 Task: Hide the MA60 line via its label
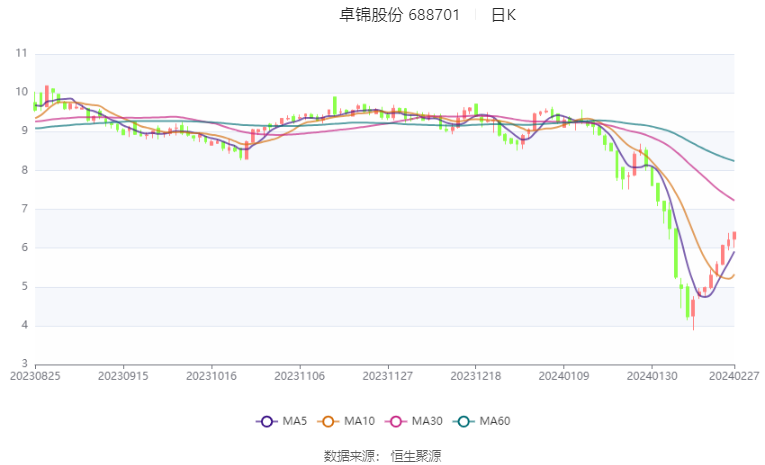click(x=495, y=421)
